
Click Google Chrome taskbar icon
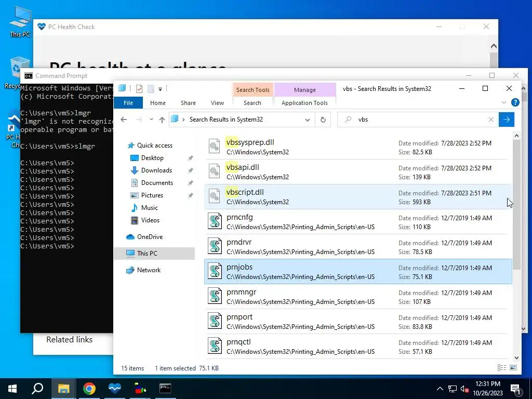click(x=89, y=389)
